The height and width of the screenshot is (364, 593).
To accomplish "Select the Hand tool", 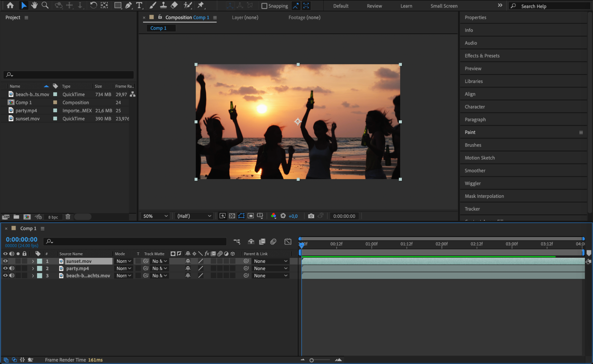I will pyautogui.click(x=34, y=5).
